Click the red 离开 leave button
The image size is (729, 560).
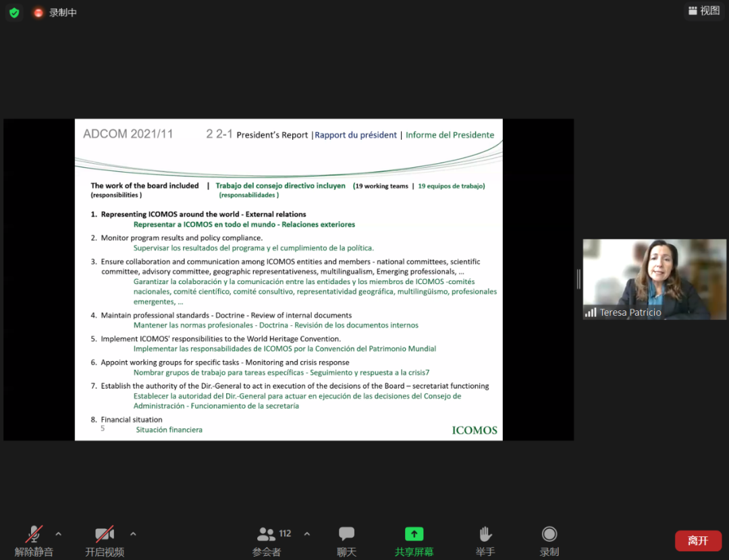697,540
